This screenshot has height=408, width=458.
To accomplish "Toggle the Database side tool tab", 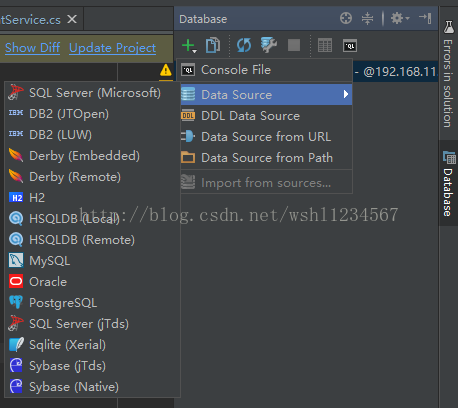I will (x=448, y=183).
